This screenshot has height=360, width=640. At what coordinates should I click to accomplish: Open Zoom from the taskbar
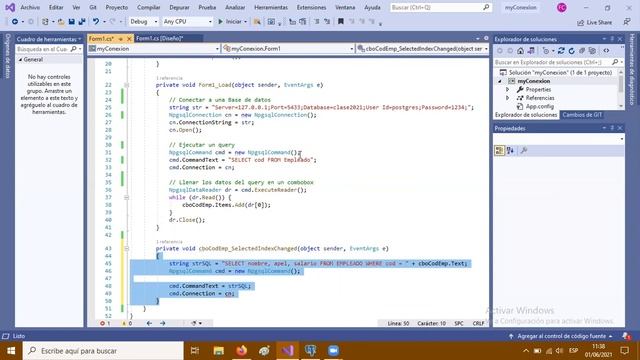pyautogui.click(x=333, y=351)
